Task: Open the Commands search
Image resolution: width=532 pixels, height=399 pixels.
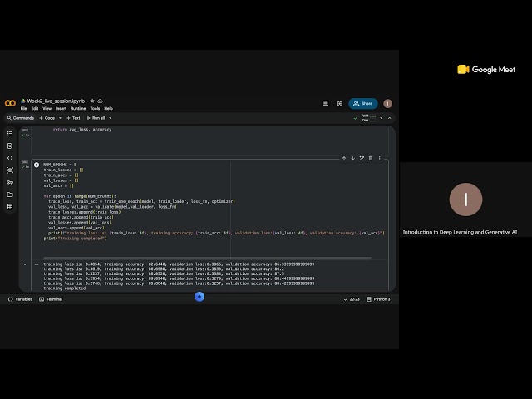Action: pos(21,118)
